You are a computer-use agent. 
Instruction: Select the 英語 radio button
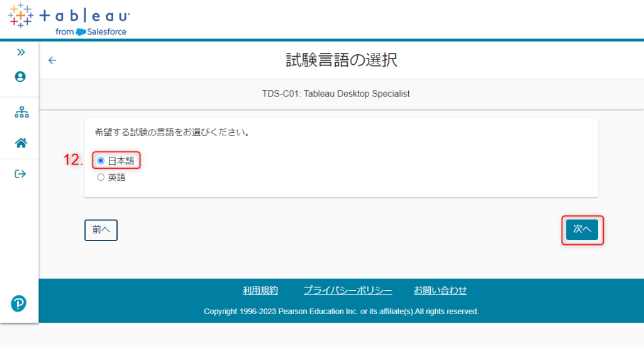[x=101, y=178]
